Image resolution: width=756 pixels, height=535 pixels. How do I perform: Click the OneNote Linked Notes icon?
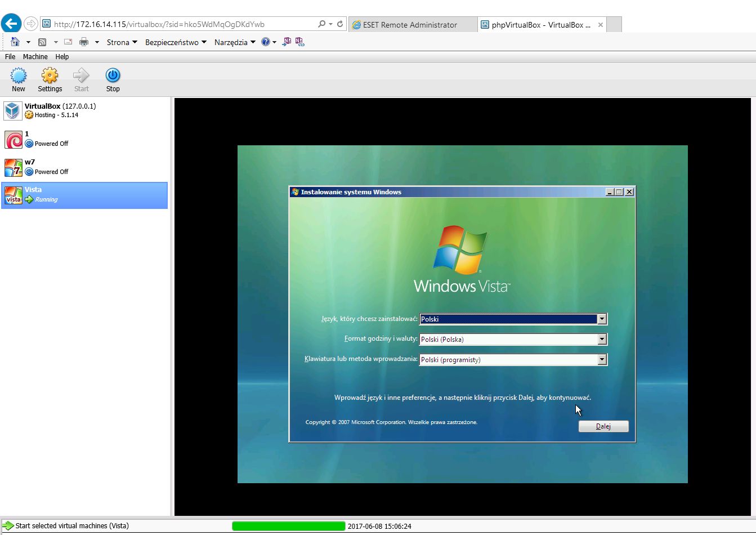pos(299,42)
